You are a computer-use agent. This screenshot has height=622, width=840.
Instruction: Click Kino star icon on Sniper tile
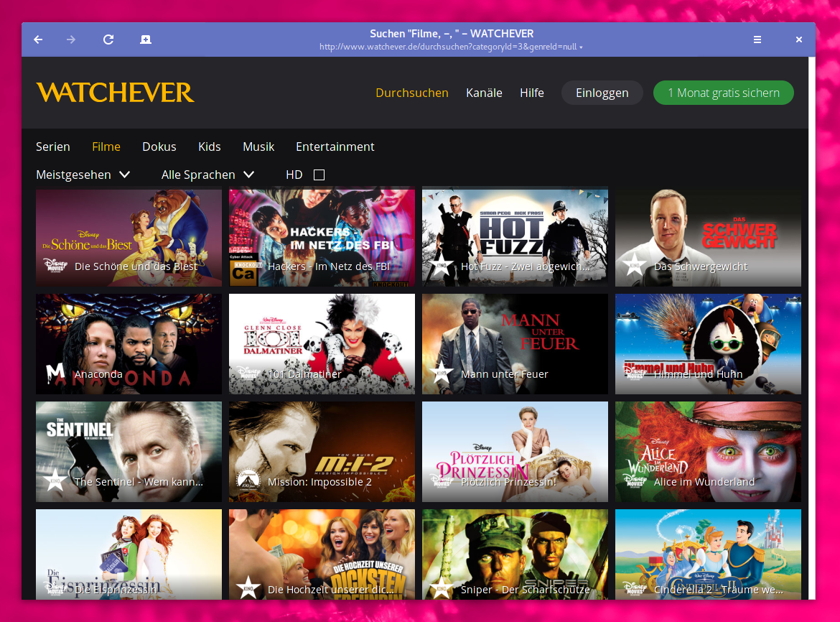[442, 588]
